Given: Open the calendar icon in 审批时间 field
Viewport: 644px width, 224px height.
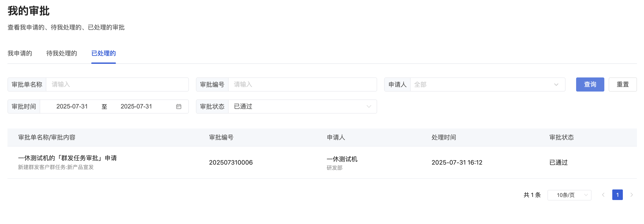Looking at the screenshot, I should pyautogui.click(x=179, y=106).
